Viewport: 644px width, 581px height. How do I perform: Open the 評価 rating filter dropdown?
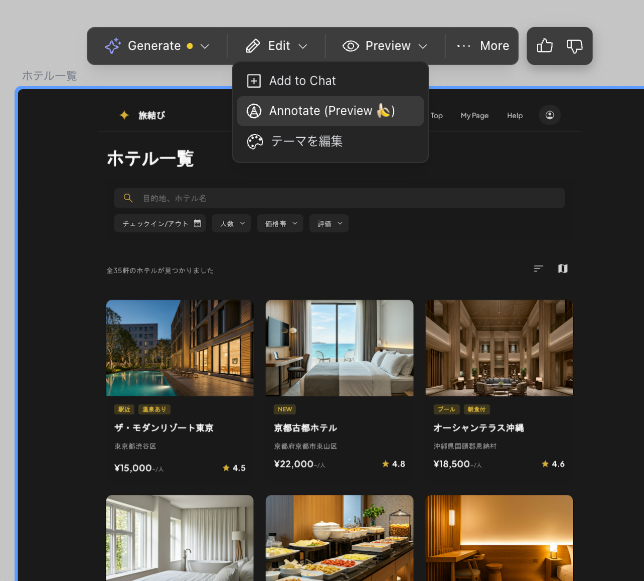(328, 224)
